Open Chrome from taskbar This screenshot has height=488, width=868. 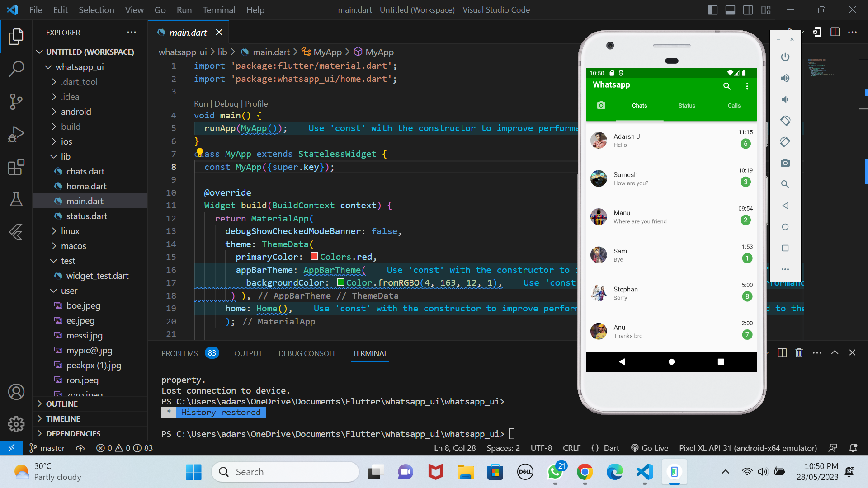coord(585,472)
